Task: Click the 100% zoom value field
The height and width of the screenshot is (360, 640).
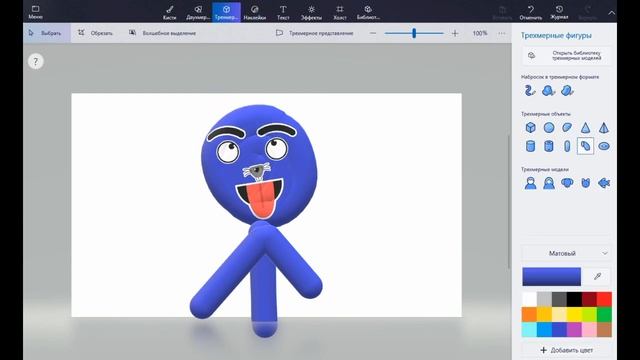Action: click(x=480, y=33)
